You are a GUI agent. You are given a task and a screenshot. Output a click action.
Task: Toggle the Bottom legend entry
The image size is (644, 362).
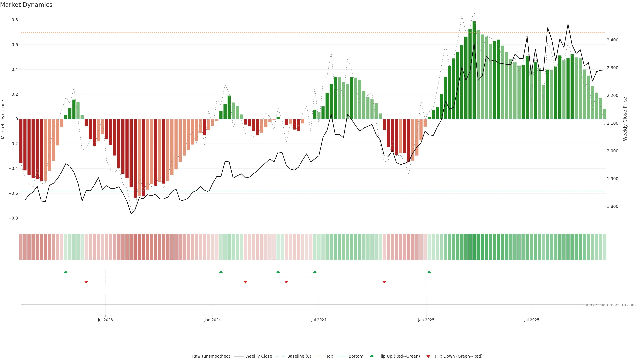(356, 356)
